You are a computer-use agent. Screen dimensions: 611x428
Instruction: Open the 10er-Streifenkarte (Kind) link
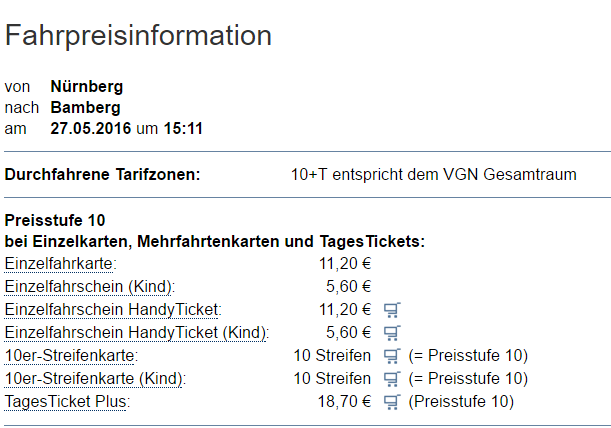[x=94, y=379]
